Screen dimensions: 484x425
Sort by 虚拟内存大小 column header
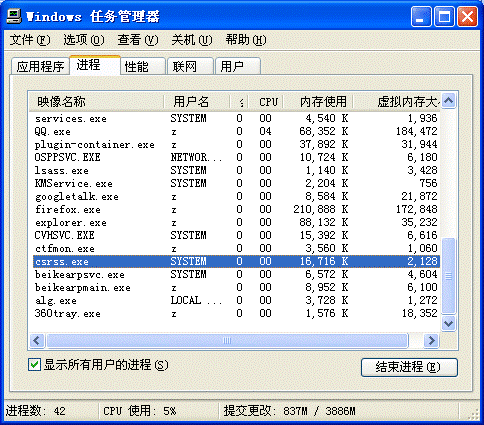tap(397, 101)
